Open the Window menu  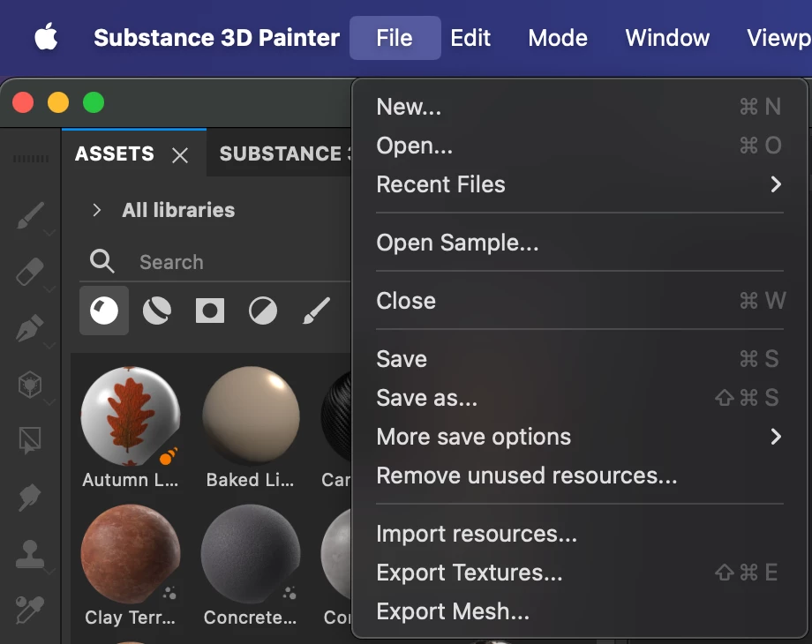coord(667,38)
